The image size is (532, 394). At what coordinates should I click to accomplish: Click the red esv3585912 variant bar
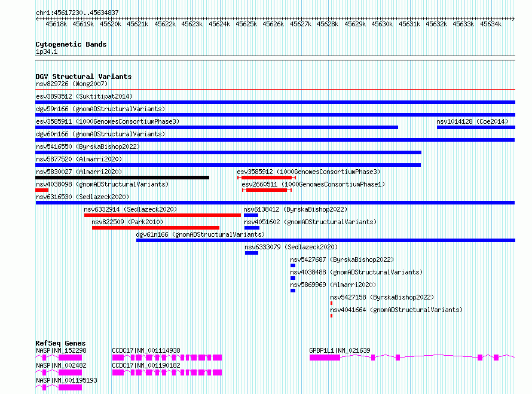[267, 178]
